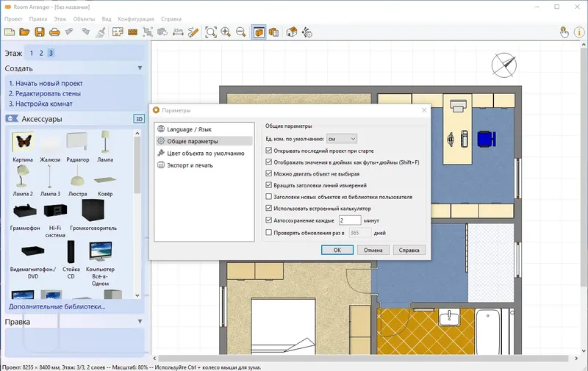
Task: Click the 3D button beside Аксессуары
Action: pyautogui.click(x=138, y=119)
